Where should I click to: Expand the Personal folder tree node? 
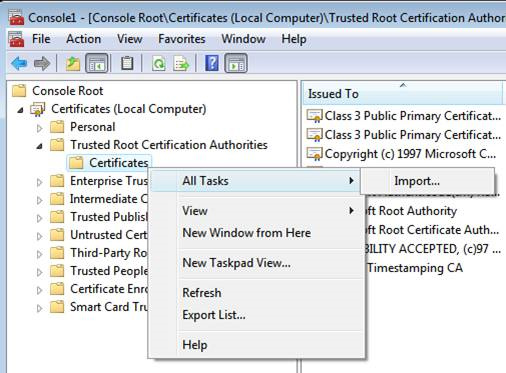tap(40, 128)
